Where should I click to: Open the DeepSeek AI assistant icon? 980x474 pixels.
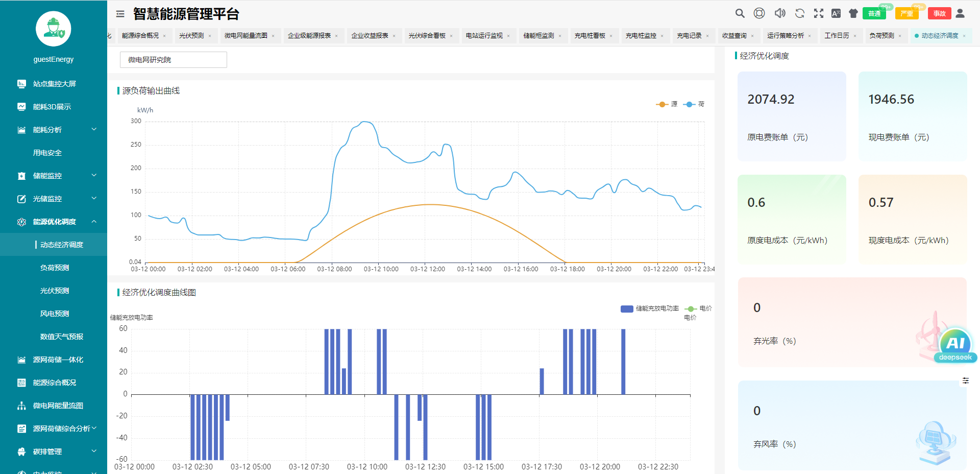(955, 345)
